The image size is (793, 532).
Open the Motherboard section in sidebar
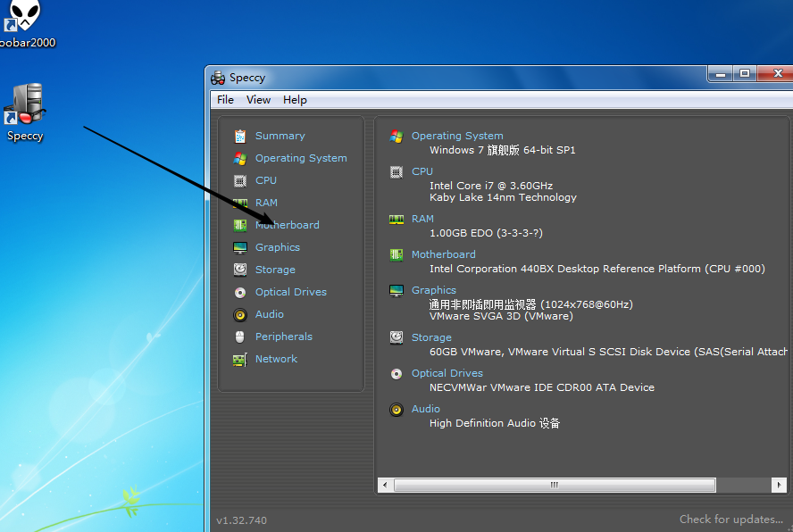(x=288, y=225)
